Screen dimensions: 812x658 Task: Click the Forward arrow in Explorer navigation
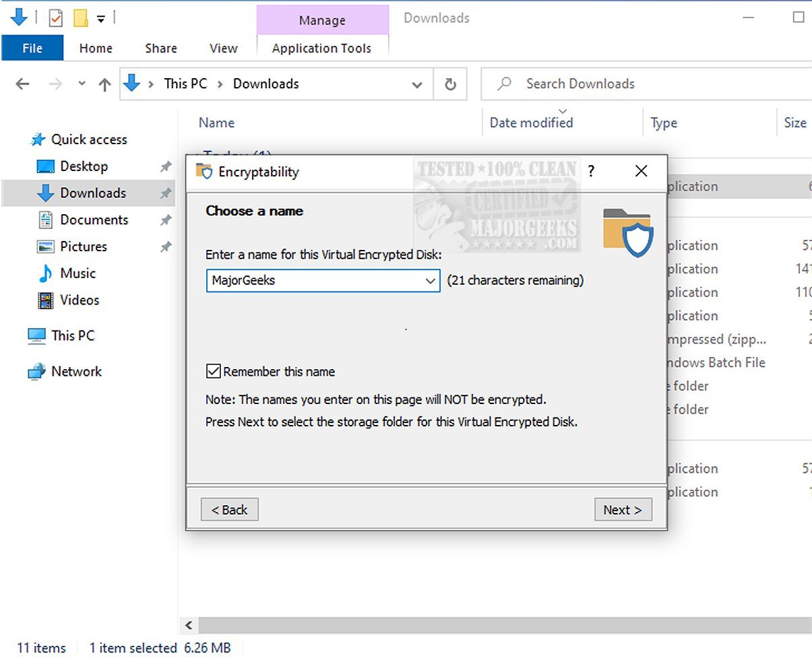coord(57,84)
